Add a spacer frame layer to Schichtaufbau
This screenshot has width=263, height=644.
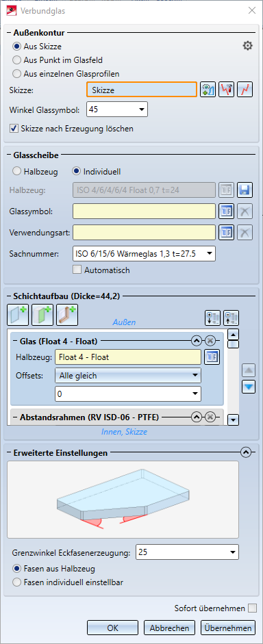click(67, 315)
